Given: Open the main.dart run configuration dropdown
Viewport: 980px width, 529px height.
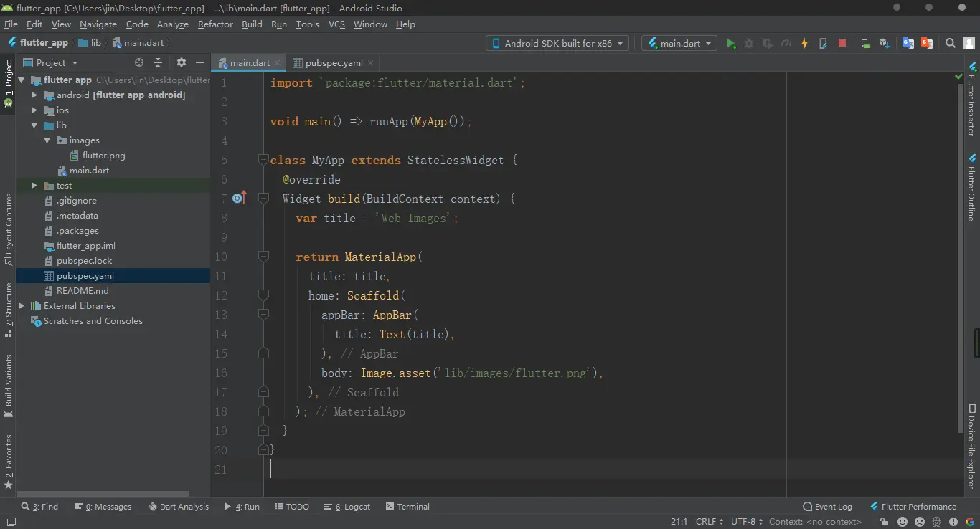Looking at the screenshot, I should pyautogui.click(x=679, y=43).
